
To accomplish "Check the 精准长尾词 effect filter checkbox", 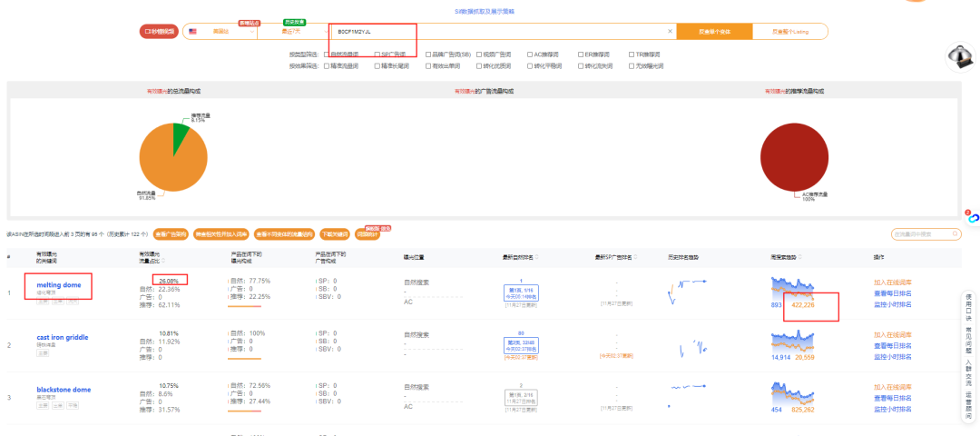I will pos(377,65).
